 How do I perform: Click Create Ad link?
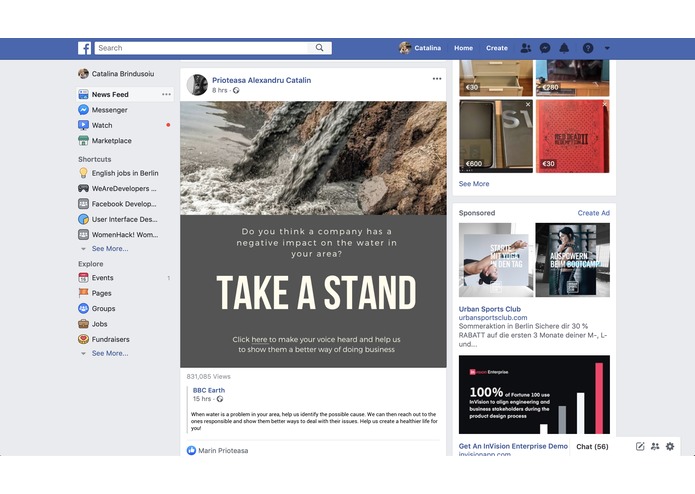tap(593, 213)
